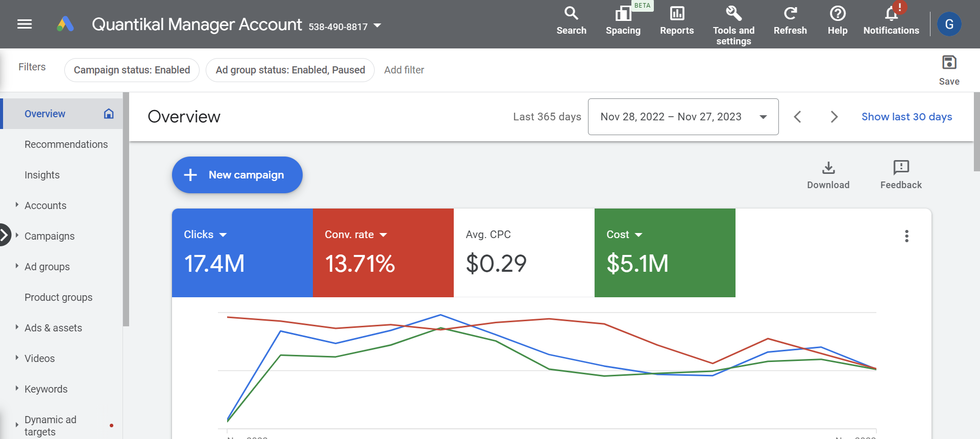The width and height of the screenshot is (980, 439).
Task: Download the overview chart data
Action: coord(828,168)
